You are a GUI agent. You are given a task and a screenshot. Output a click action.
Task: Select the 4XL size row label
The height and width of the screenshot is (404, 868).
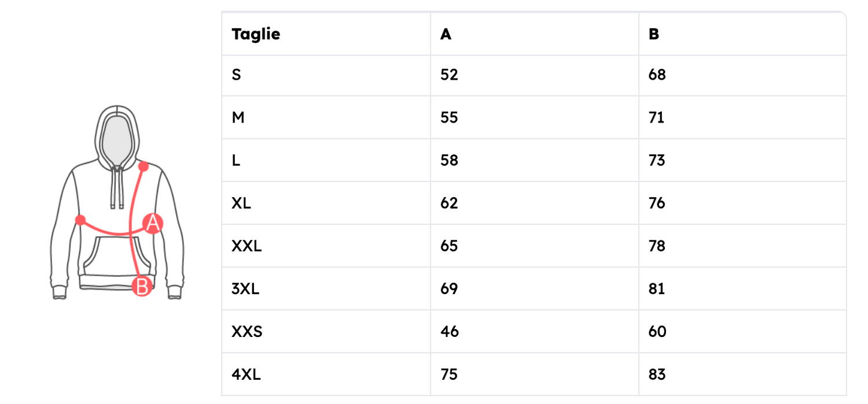(246, 375)
